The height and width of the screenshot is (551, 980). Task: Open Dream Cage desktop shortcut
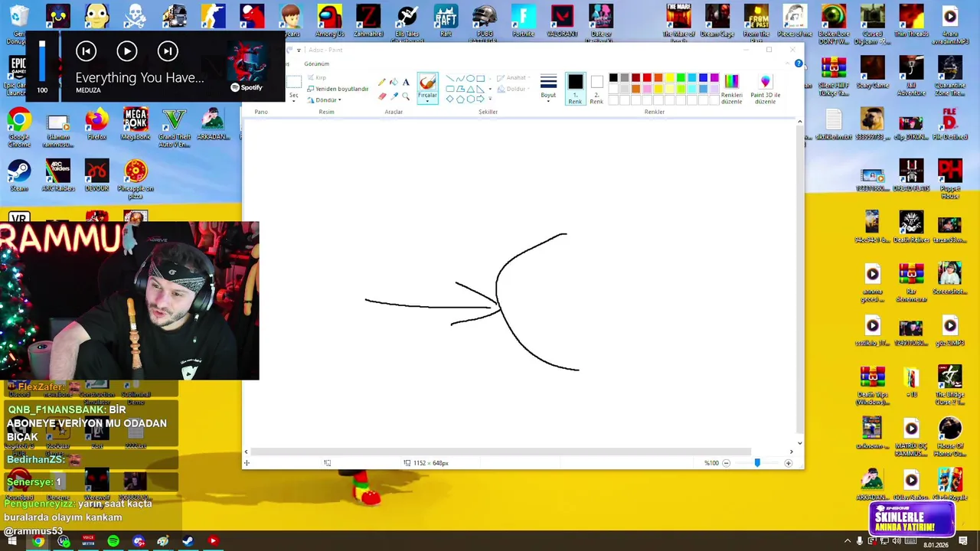click(717, 21)
